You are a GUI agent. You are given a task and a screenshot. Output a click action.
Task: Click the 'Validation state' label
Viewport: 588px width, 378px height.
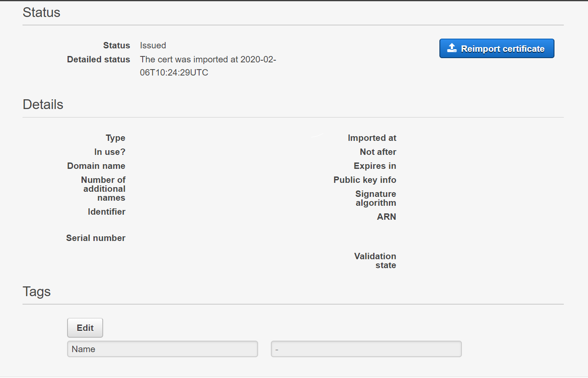375,260
